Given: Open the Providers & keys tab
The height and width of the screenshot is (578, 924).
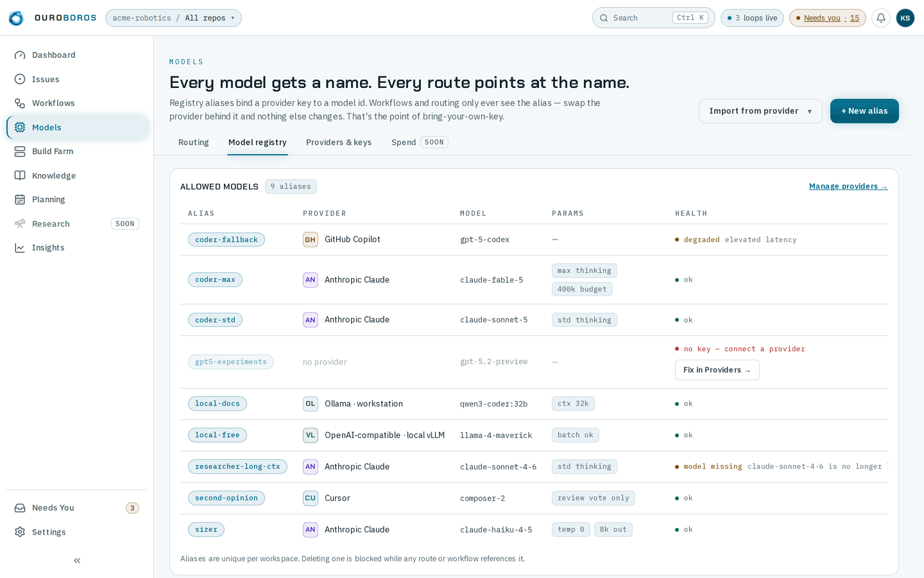Looking at the screenshot, I should coord(339,143).
